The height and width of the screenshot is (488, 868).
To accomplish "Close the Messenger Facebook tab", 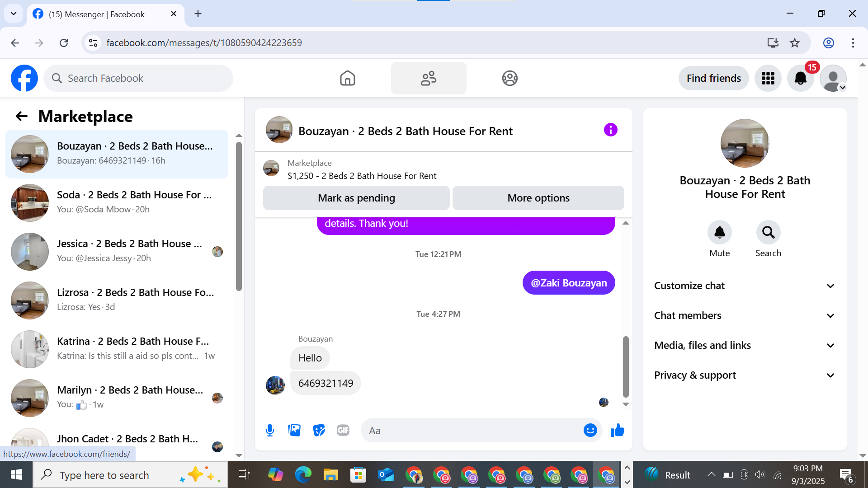I will pyautogui.click(x=173, y=14).
